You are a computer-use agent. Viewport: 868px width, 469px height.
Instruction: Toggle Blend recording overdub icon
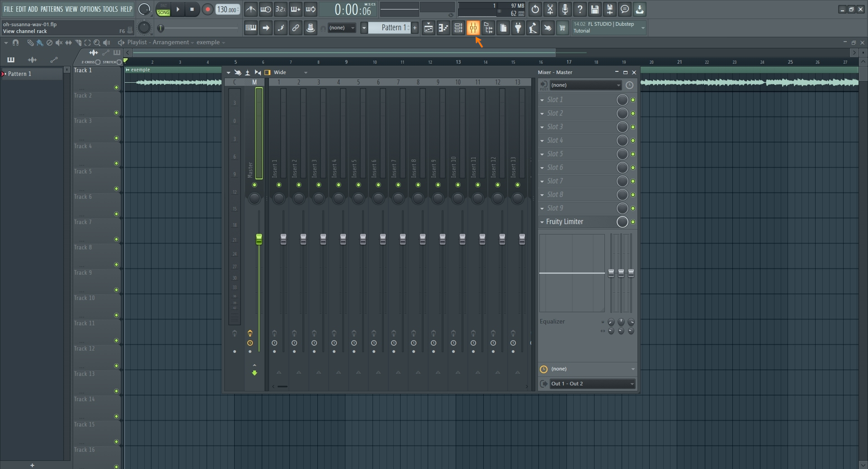(x=296, y=9)
